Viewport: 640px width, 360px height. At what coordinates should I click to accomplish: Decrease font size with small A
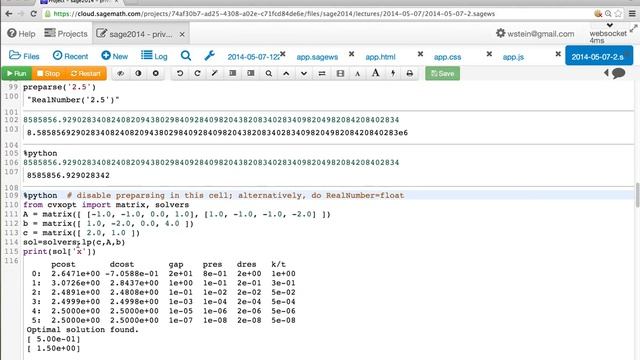tap(358, 74)
